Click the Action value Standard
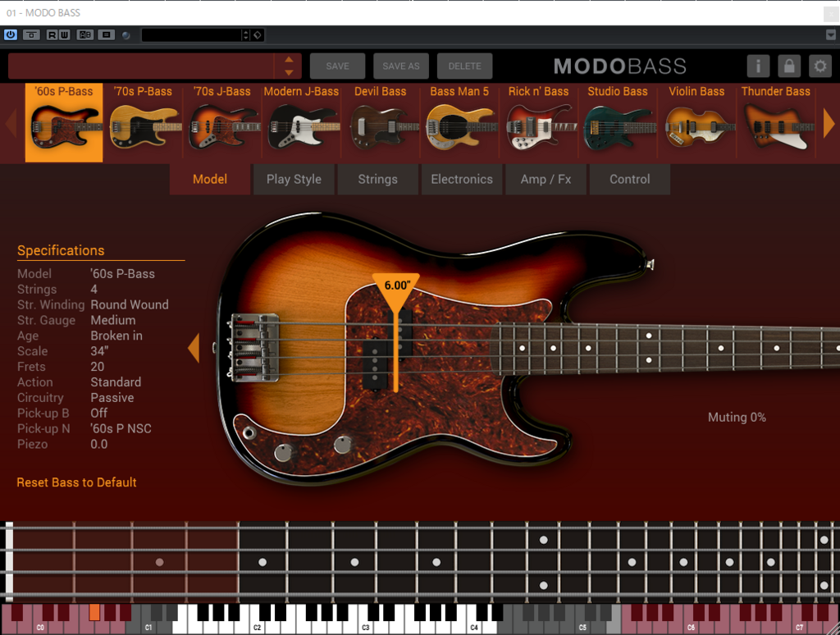The height and width of the screenshot is (635, 840). 116,382
